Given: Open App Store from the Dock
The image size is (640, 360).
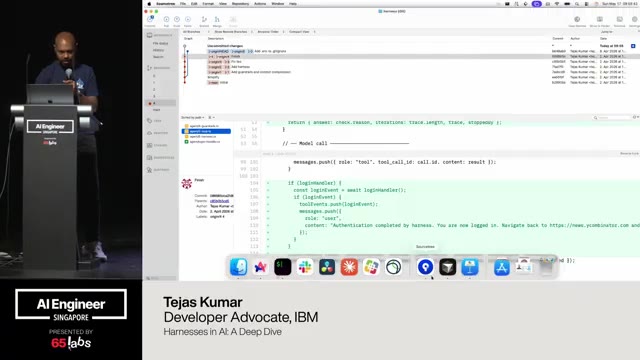Looking at the screenshot, I should 501,267.
